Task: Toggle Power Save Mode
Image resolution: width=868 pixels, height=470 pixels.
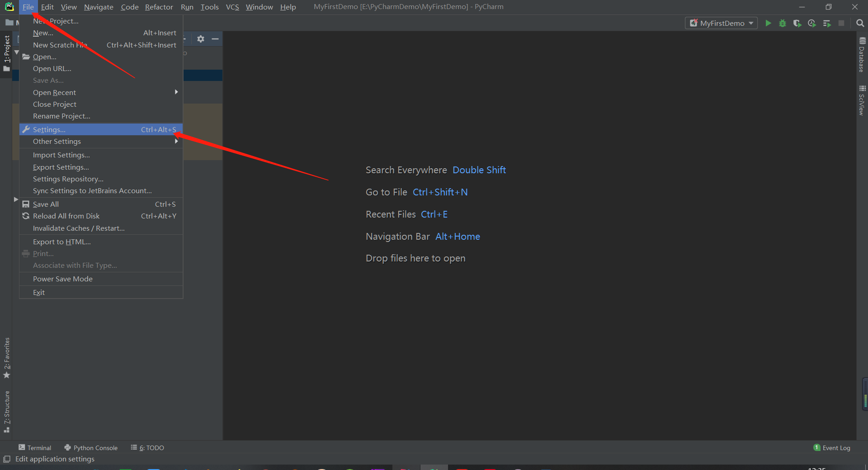Action: pos(101,279)
